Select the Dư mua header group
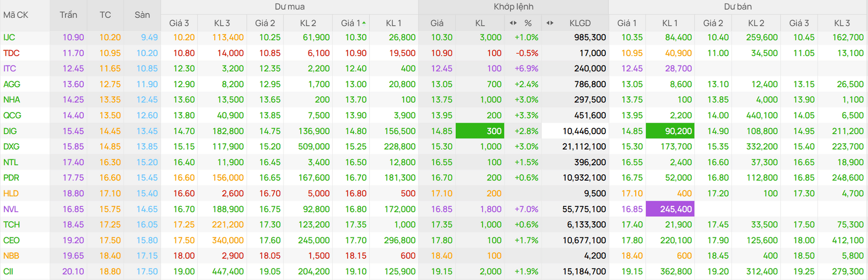 coord(289,7)
